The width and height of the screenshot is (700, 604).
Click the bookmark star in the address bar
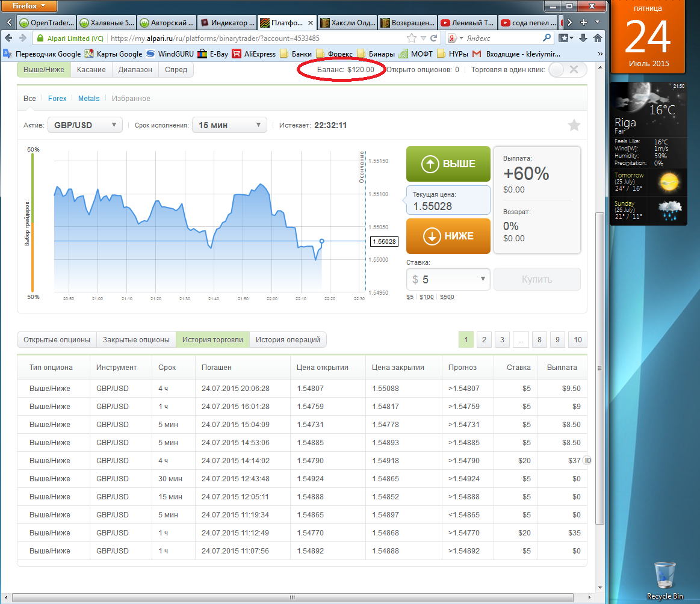[412, 38]
